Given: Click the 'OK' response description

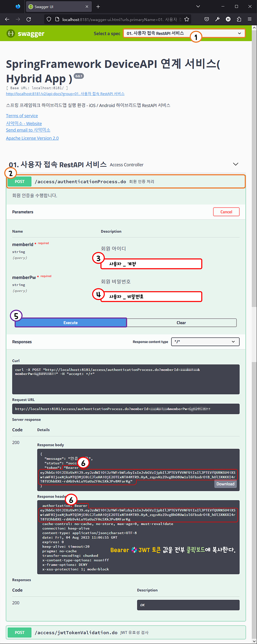Looking at the screenshot, I should pyautogui.click(x=188, y=605).
